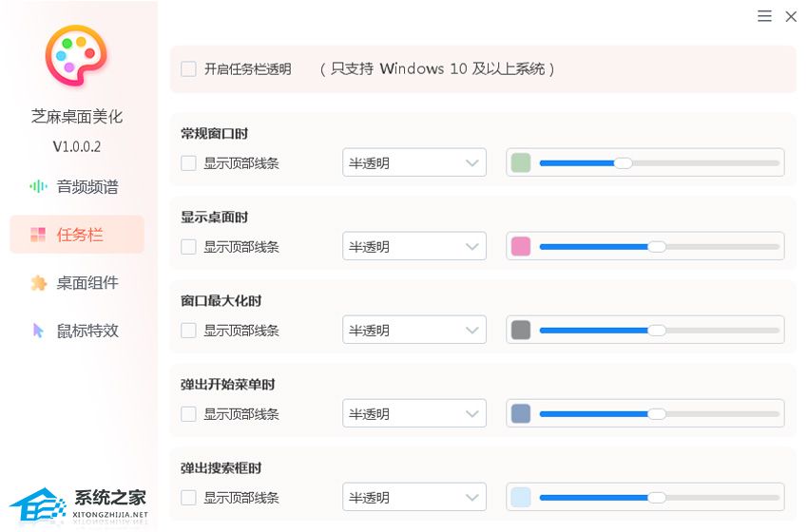Toggle 显示顶部线条 under 常规窗口时
Viewport: 808px width, 532px height.
pyautogui.click(x=188, y=163)
